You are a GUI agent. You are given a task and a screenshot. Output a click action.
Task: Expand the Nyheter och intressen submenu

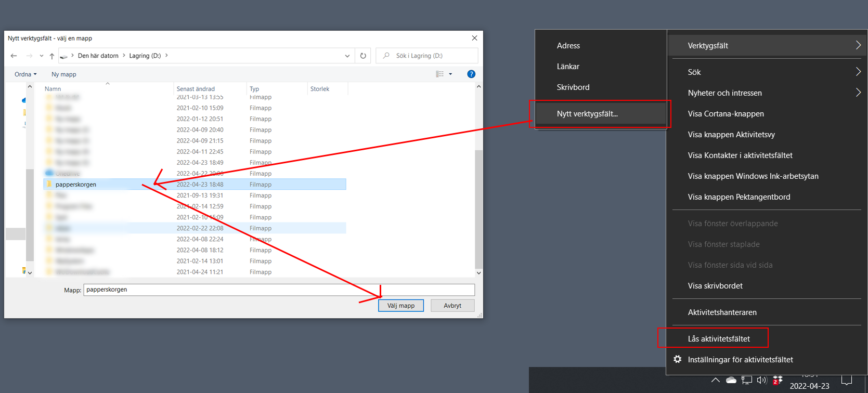click(x=858, y=93)
